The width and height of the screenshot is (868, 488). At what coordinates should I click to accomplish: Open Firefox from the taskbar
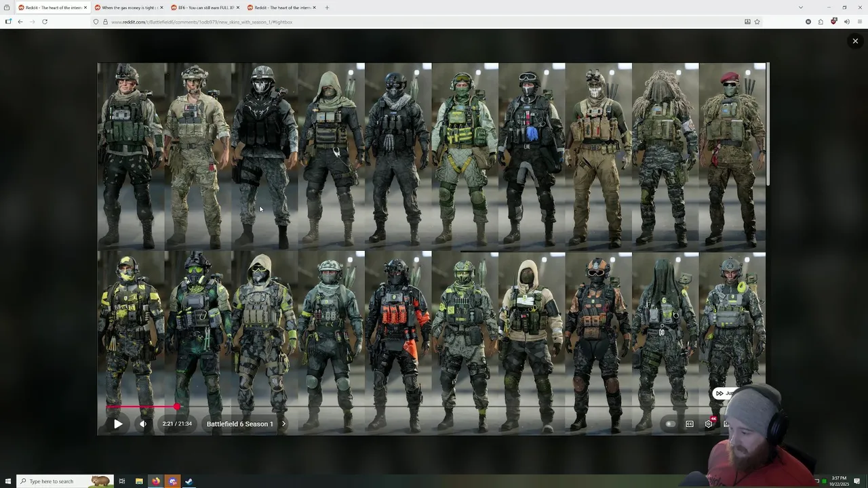click(156, 481)
